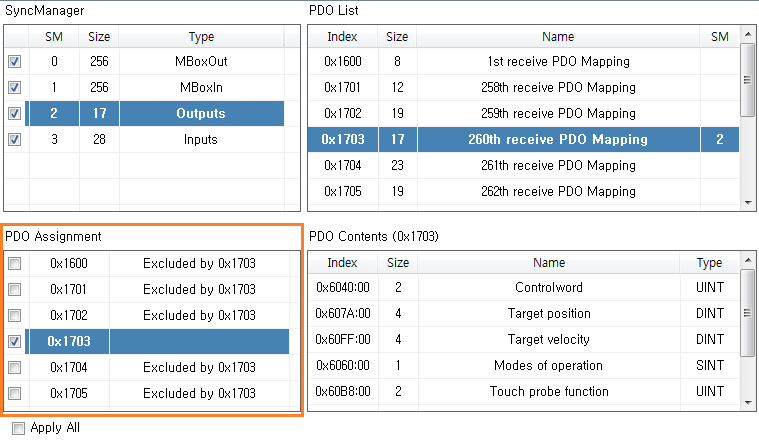Uncheck the 0x1703 PDO assignment
The width and height of the screenshot is (759, 442).
click(15, 342)
